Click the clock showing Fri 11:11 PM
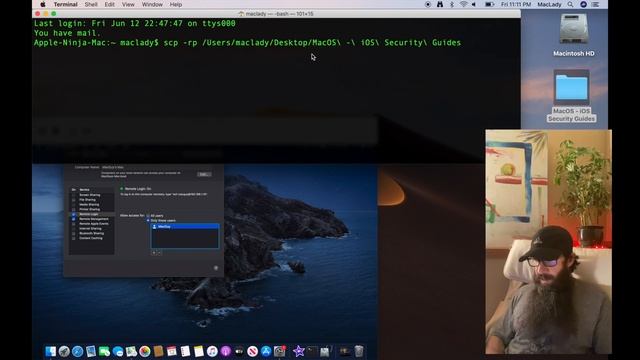 pos(516,4)
